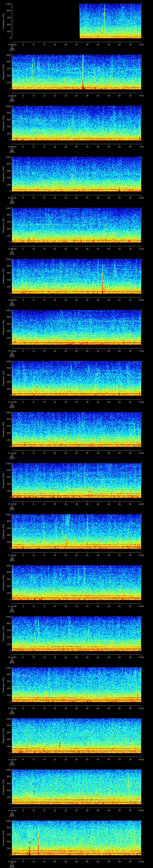Click the 18:00 end time label
The image size is (153, 868).
(x=141, y=708)
